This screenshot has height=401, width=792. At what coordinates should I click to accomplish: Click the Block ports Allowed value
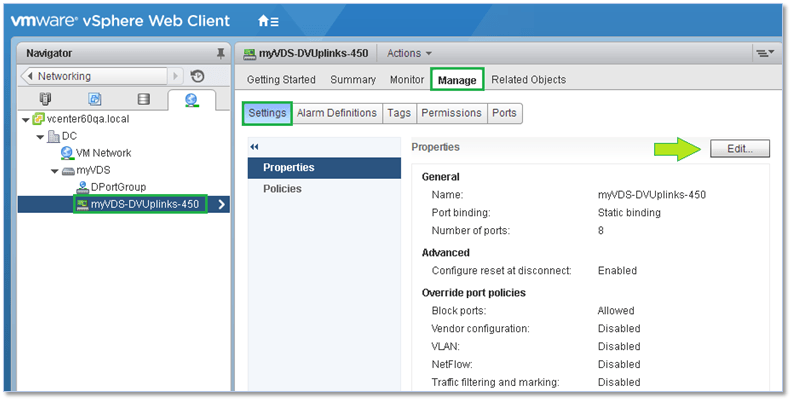pos(616,311)
